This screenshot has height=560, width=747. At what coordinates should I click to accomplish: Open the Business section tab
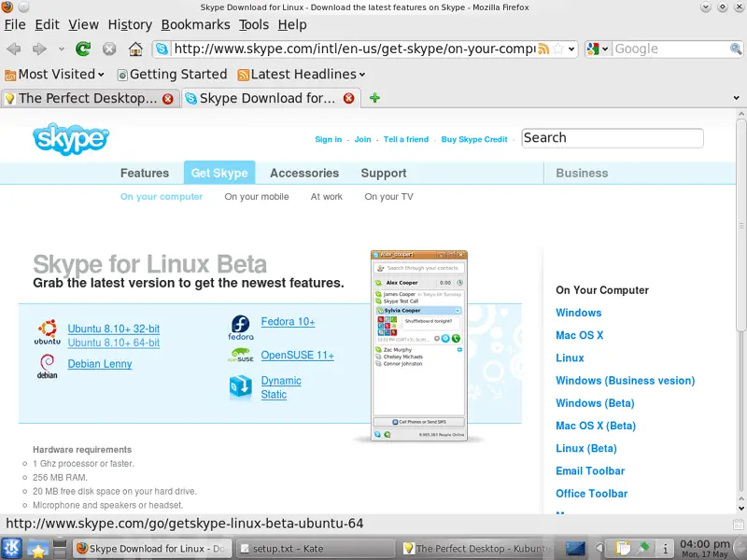pos(582,173)
